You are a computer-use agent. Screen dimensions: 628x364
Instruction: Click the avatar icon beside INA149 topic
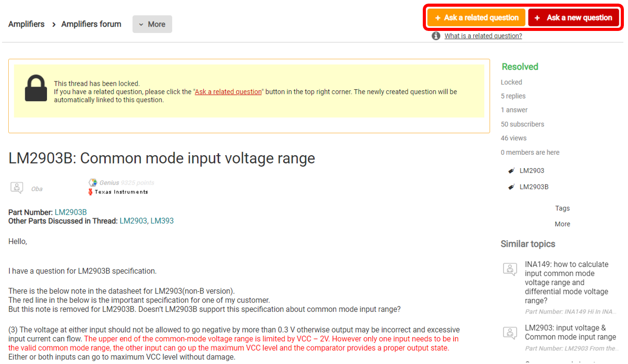pyautogui.click(x=510, y=269)
